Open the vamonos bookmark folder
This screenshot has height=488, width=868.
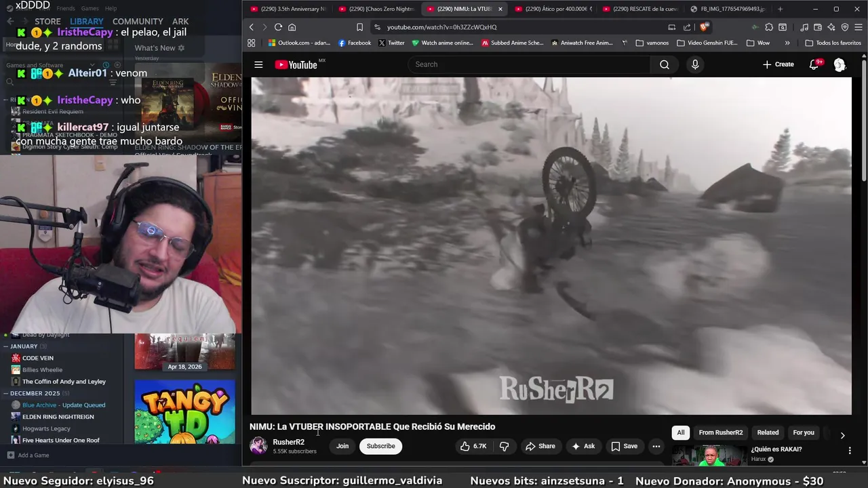pos(652,43)
